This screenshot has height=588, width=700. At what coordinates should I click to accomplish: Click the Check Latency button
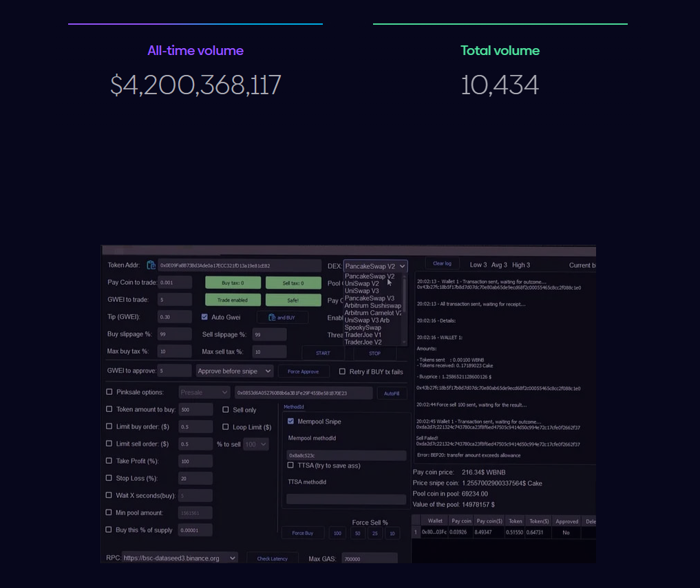coord(273,558)
